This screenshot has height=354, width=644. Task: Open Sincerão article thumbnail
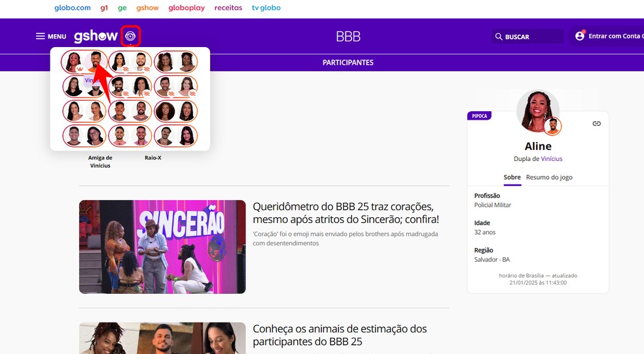click(162, 247)
